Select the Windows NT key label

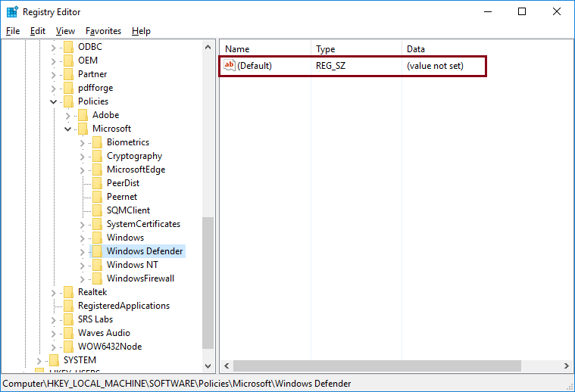pyautogui.click(x=133, y=265)
